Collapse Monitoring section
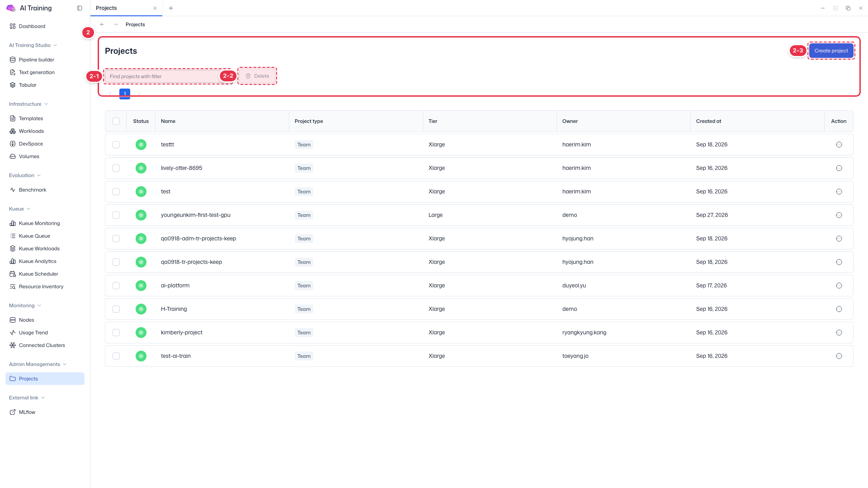This screenshot has width=868, height=488. pos(25,305)
